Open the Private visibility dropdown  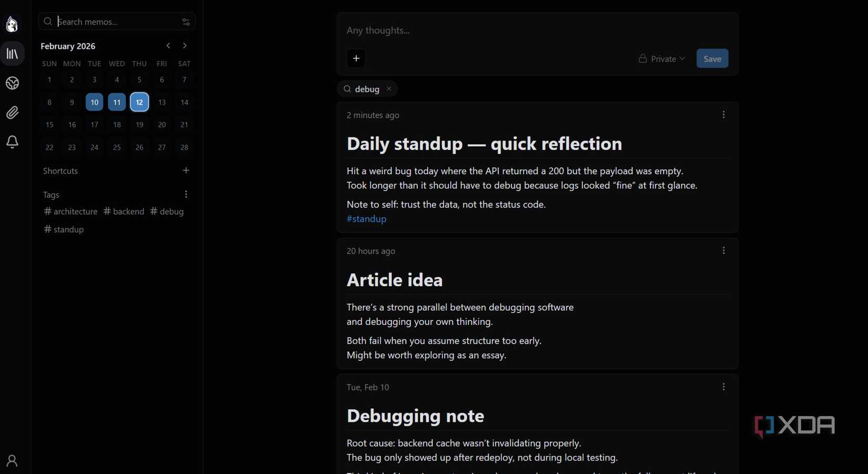click(662, 58)
